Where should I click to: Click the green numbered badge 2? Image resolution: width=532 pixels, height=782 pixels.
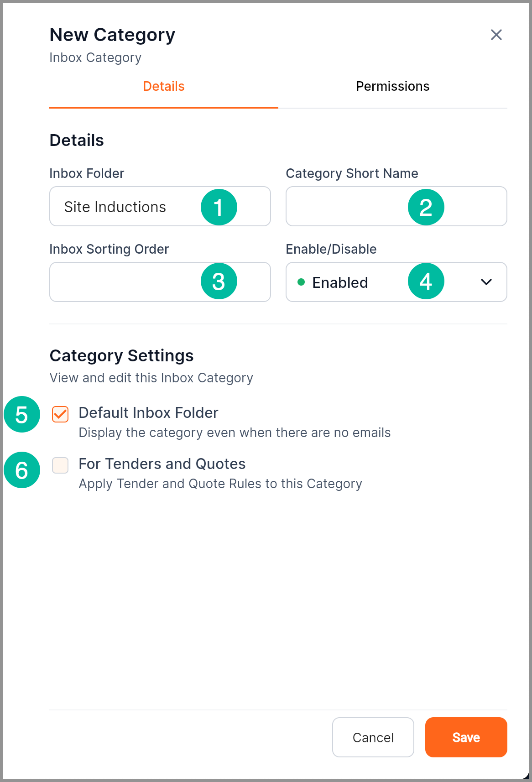pyautogui.click(x=426, y=207)
